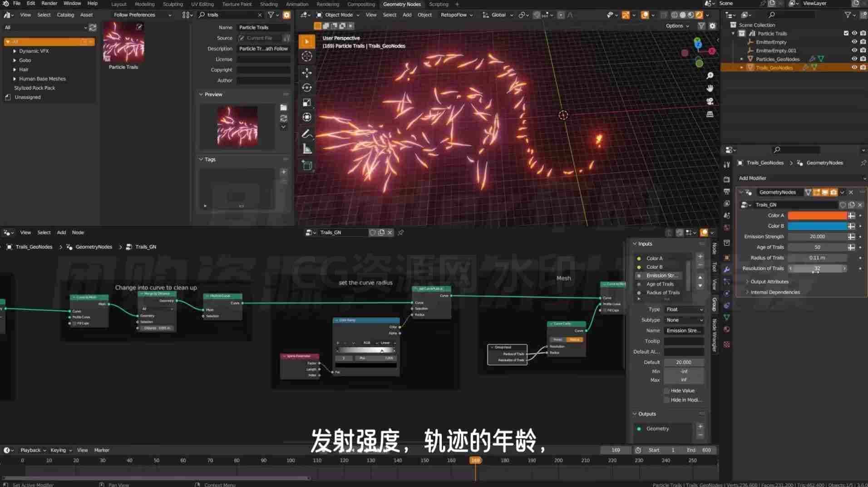The width and height of the screenshot is (868, 487).
Task: Open RetopoFlow menu button
Action: point(456,15)
